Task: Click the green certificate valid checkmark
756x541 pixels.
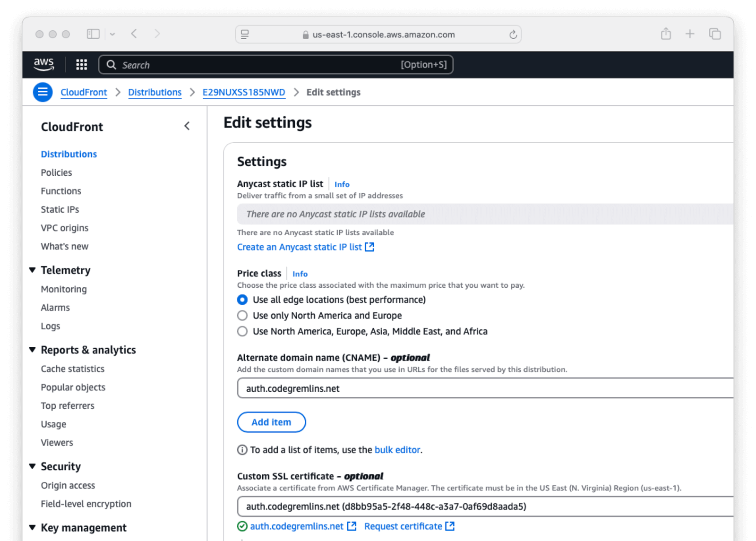Action: [242, 526]
